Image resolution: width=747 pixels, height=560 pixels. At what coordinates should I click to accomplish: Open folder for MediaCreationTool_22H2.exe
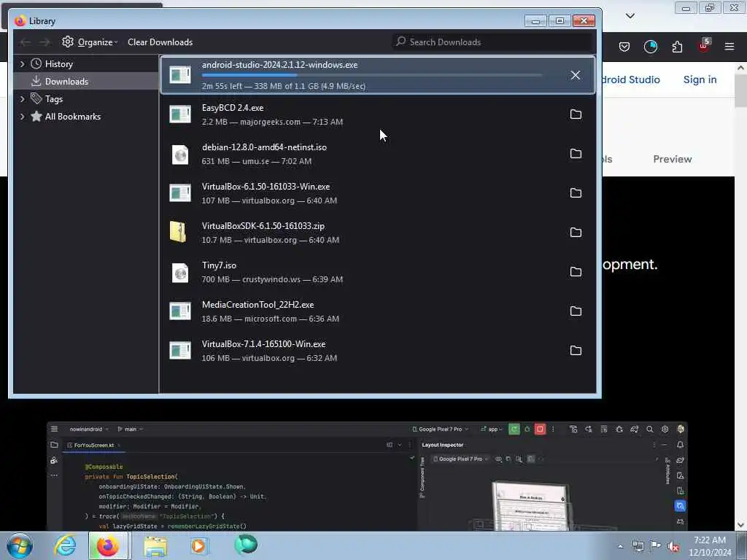click(x=576, y=311)
